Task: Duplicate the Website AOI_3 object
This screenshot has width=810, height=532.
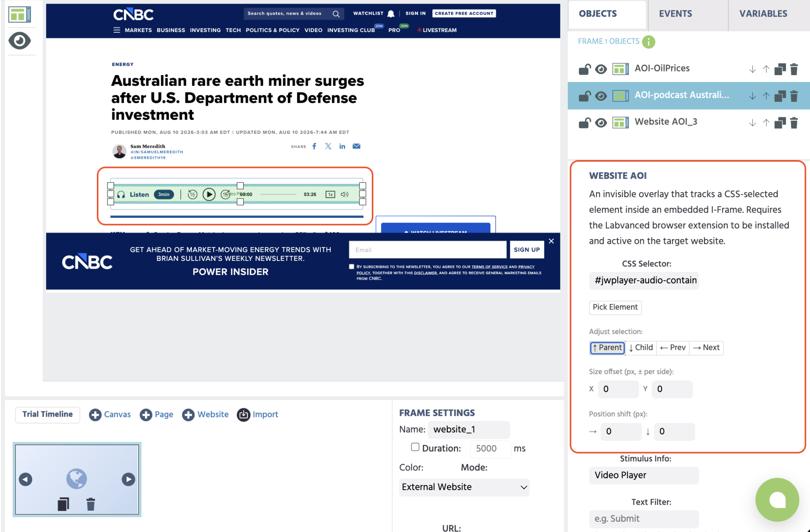Action: tap(780, 123)
